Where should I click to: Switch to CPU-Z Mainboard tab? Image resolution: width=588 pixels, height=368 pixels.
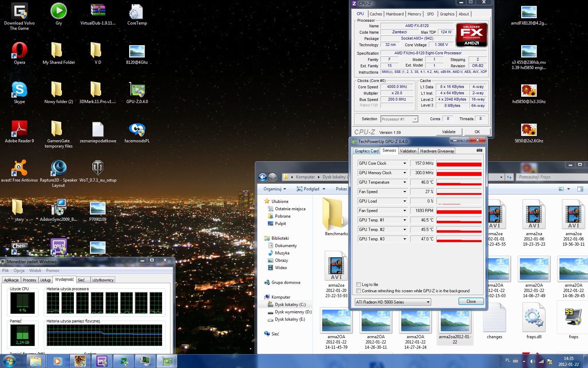tap(395, 14)
